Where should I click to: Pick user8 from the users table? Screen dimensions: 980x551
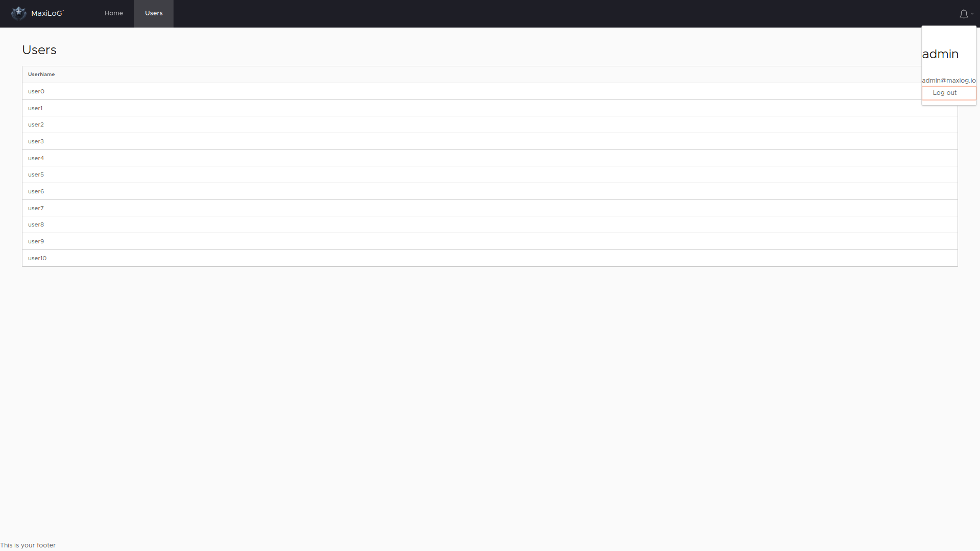click(x=489, y=224)
